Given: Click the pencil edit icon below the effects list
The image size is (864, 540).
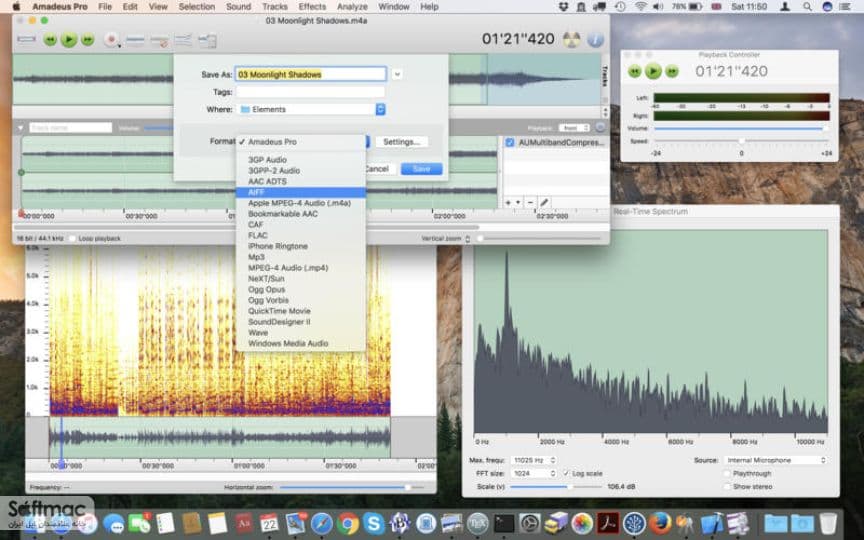Looking at the screenshot, I should click(544, 203).
